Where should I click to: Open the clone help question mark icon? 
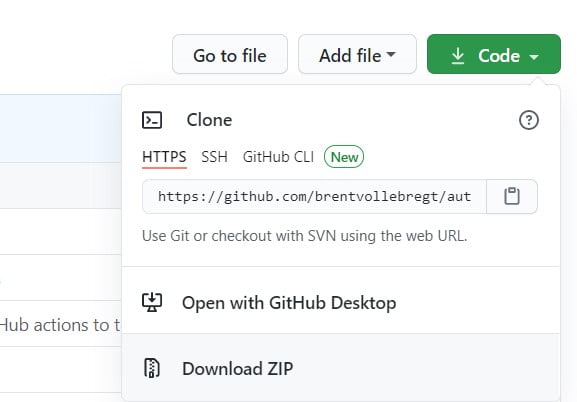pos(529,120)
